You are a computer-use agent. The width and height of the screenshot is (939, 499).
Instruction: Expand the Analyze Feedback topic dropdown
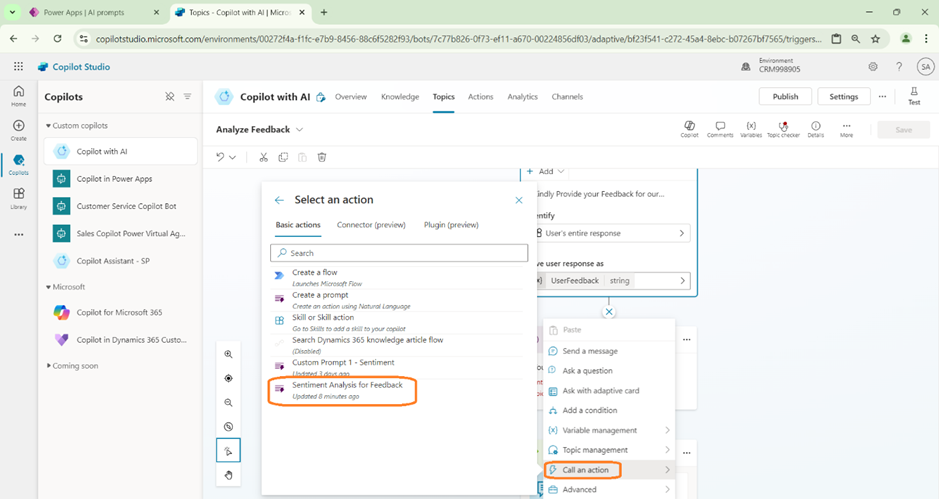click(x=300, y=130)
